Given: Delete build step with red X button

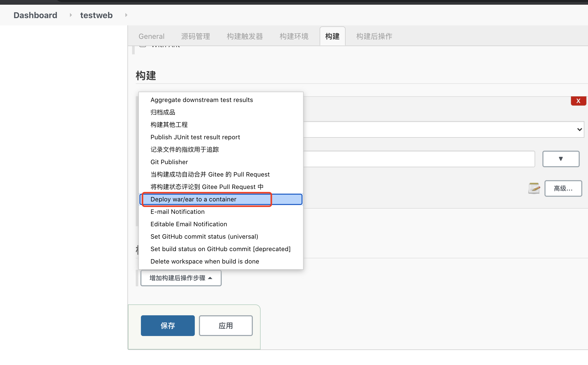Looking at the screenshot, I should click(x=578, y=101).
